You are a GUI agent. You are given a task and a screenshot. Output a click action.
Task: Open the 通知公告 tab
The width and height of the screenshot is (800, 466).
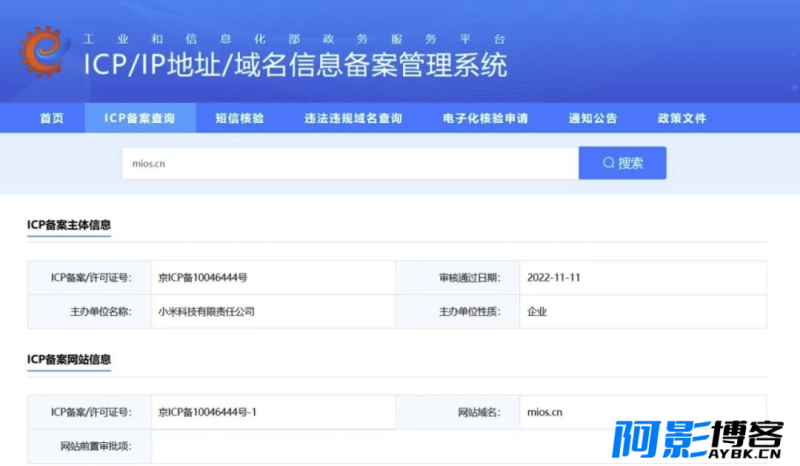593,118
